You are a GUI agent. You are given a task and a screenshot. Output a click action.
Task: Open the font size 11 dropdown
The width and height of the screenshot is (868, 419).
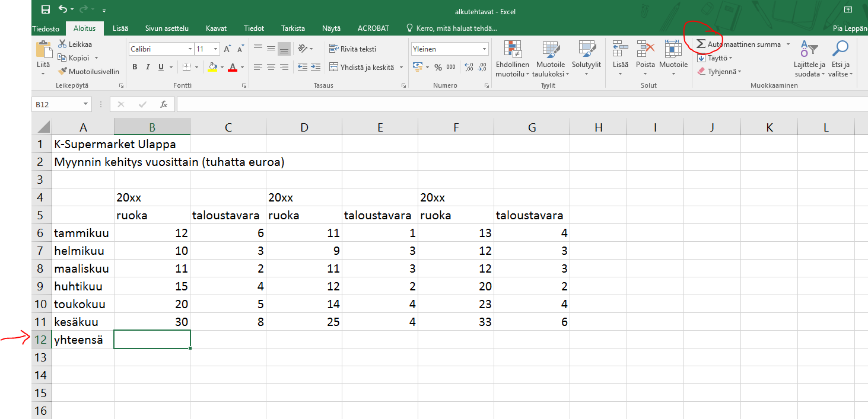point(216,49)
